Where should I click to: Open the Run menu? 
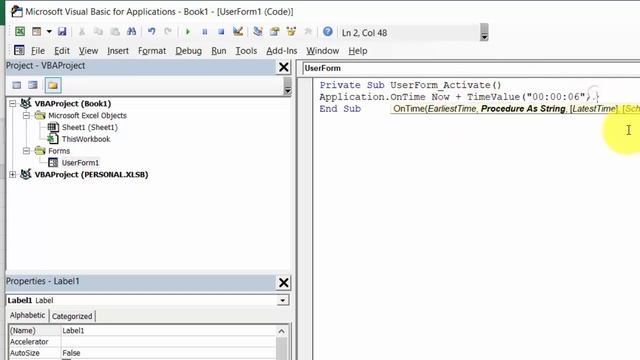coord(219,51)
